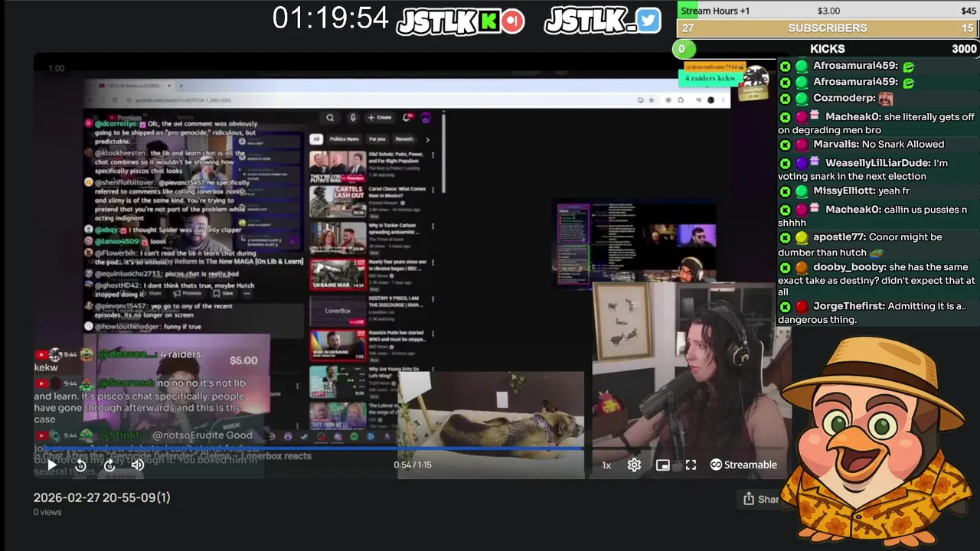Select the For you filter chip
Screen dimensions: 980x551
pos(377,139)
